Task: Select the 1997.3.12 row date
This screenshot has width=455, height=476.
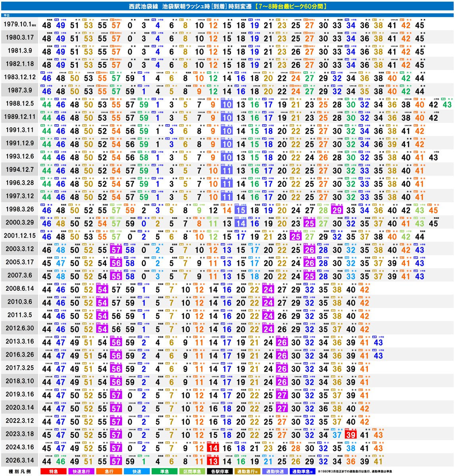Action: pos(19,196)
